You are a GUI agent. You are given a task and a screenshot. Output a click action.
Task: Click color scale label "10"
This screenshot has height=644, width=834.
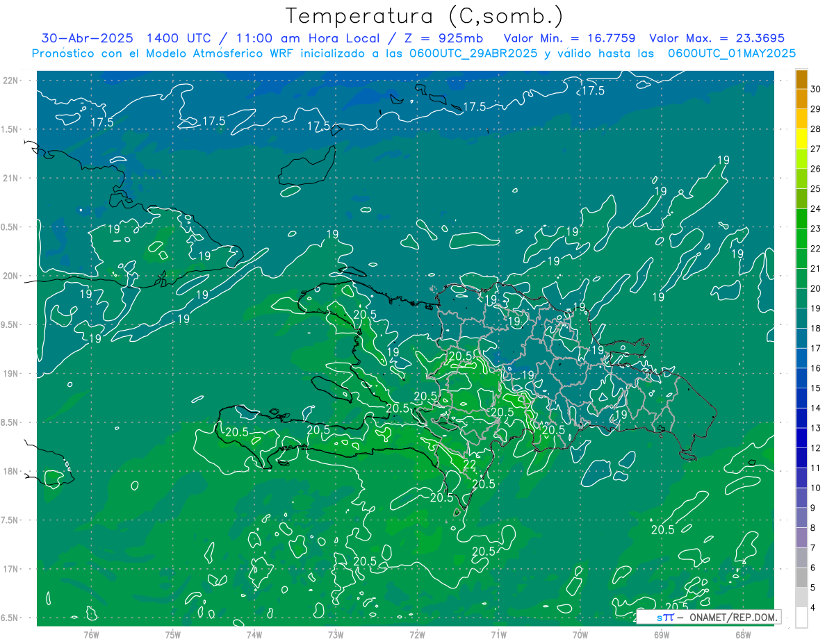coord(816,488)
